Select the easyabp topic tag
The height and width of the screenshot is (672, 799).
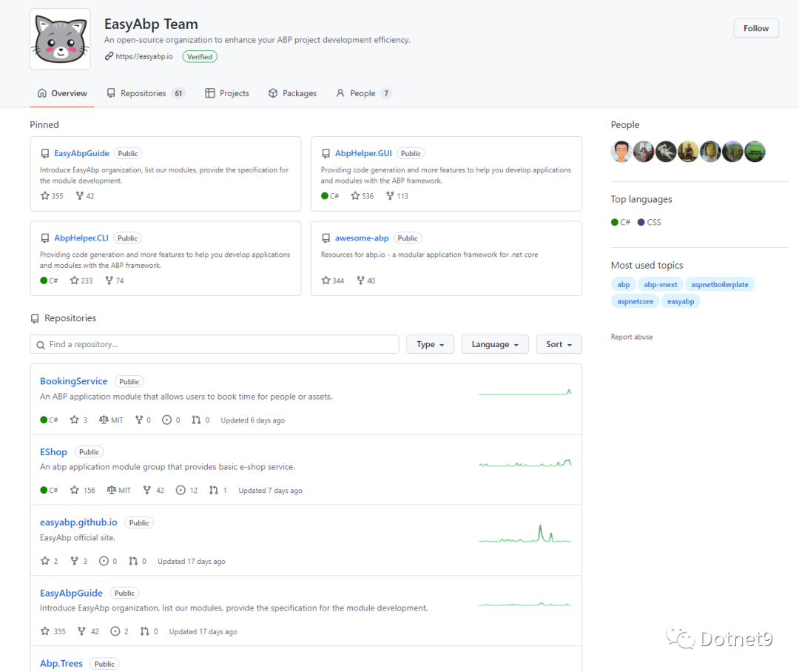[x=681, y=301]
